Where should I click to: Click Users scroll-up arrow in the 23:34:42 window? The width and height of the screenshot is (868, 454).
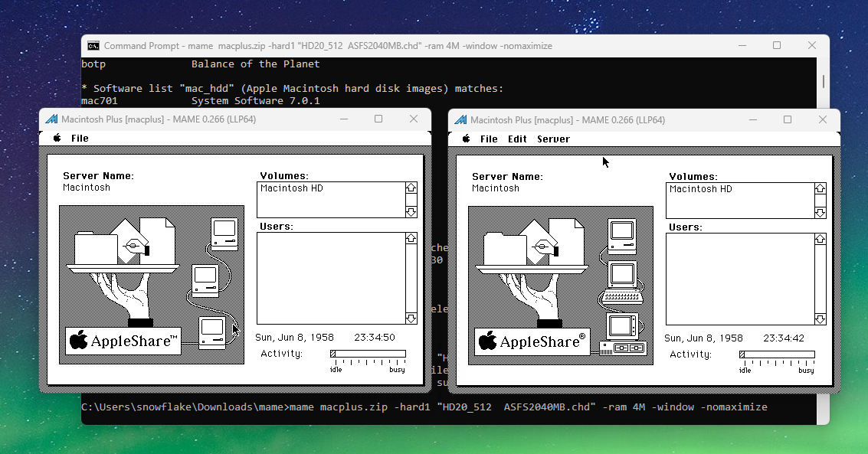point(821,239)
